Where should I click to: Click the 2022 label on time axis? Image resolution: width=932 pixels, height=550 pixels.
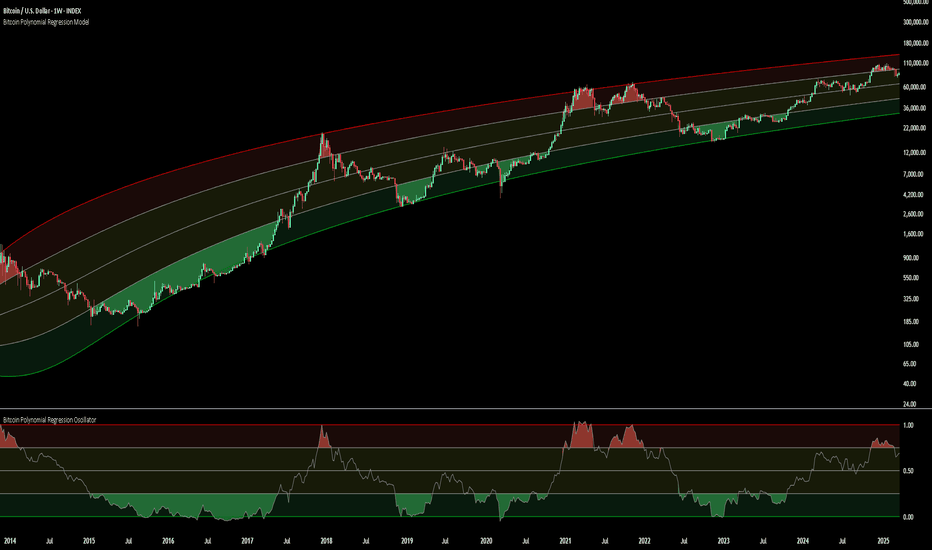pos(644,541)
